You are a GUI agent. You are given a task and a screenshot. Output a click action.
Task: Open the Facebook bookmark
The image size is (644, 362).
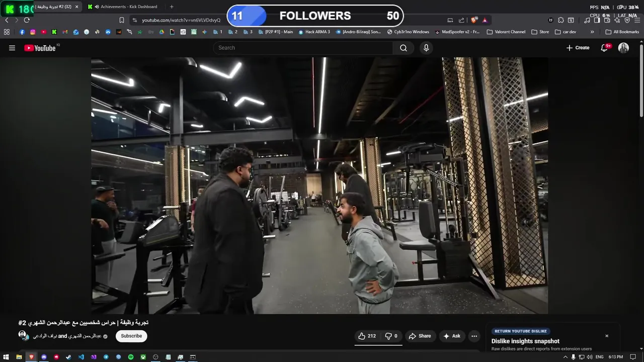click(x=22, y=32)
